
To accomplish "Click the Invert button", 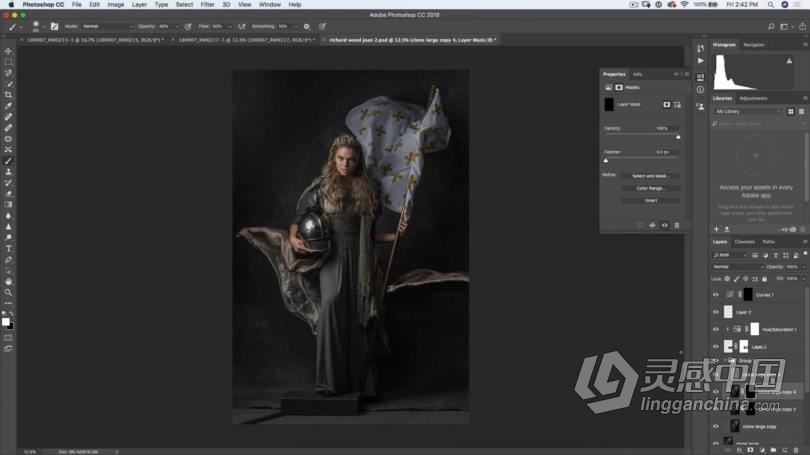I will [x=651, y=201].
